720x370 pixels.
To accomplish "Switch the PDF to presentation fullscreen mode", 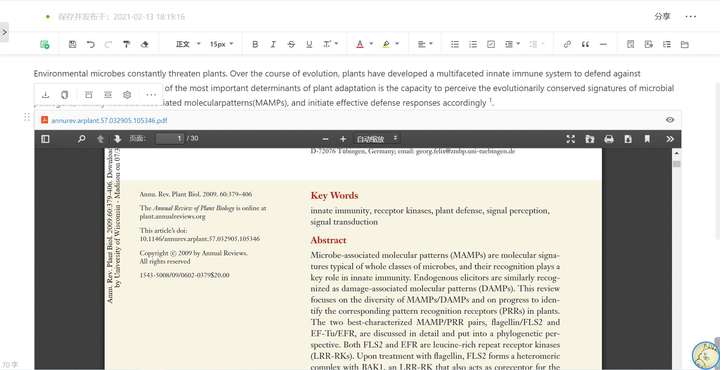I will pyautogui.click(x=570, y=139).
